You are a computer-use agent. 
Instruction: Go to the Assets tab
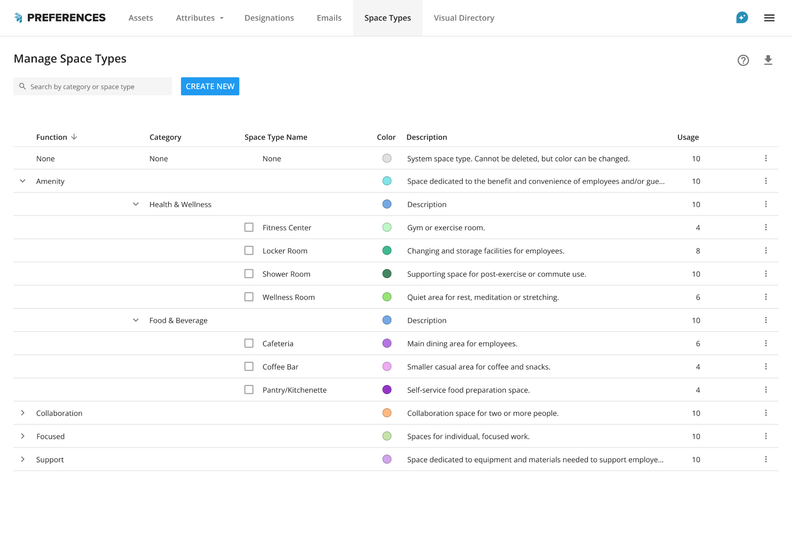click(140, 18)
